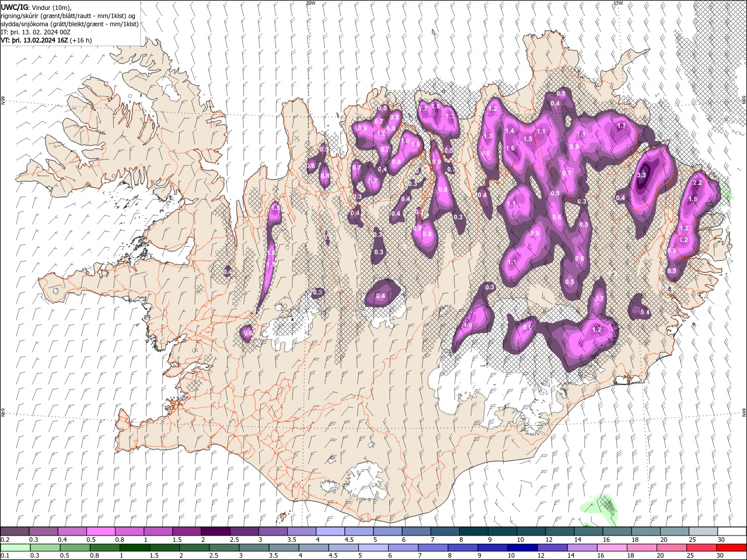Click the small green rain patch off the east coast
This screenshot has width=747, height=560.
[725, 191]
